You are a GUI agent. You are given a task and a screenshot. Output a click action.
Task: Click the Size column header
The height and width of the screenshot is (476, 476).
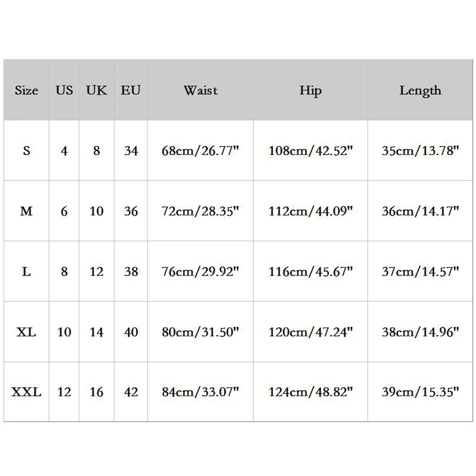[26, 90]
